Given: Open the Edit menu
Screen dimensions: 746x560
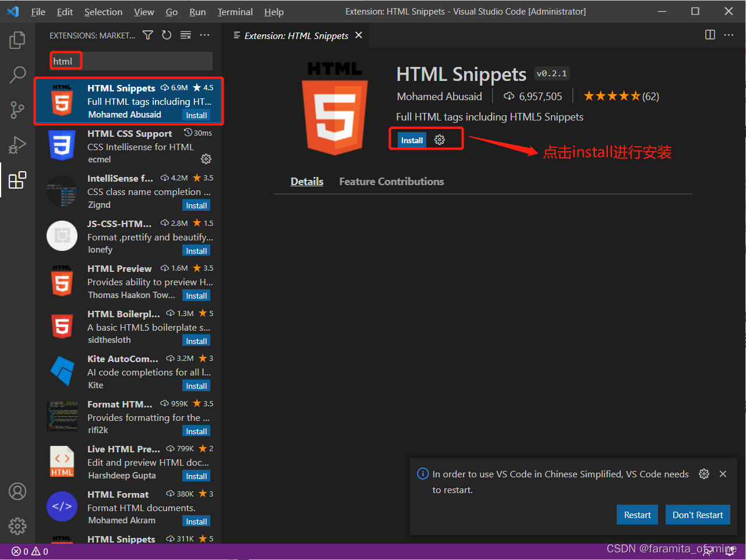Looking at the screenshot, I should coord(65,12).
